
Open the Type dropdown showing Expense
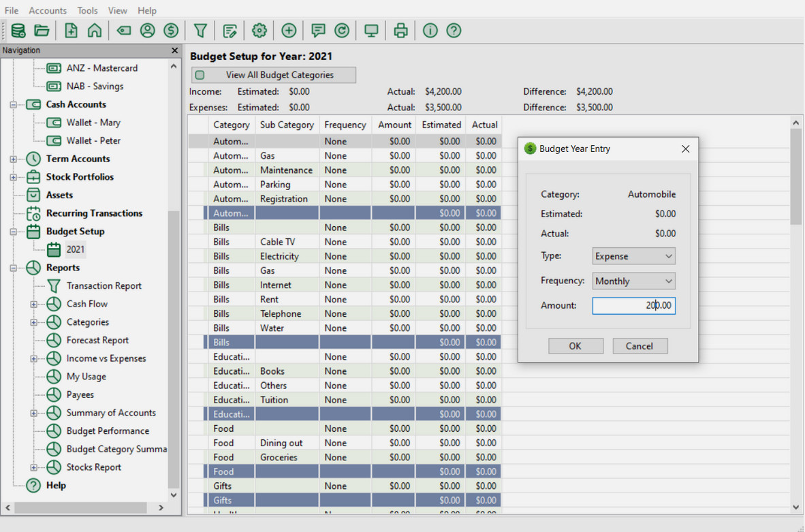633,256
